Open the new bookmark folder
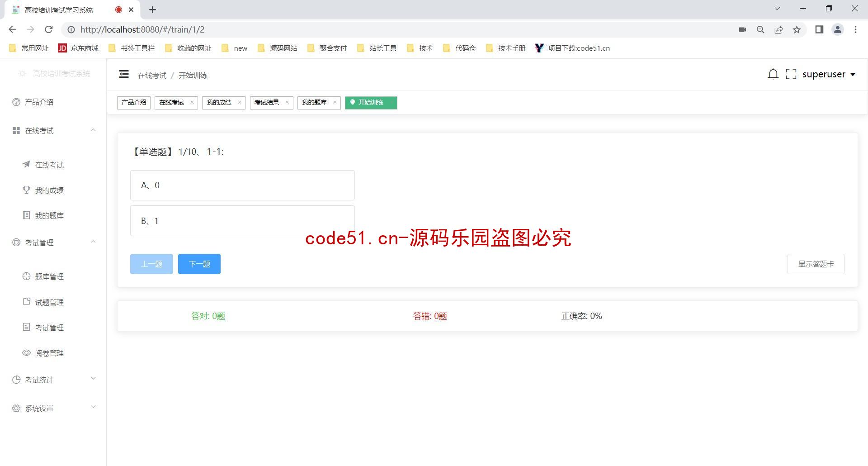The image size is (868, 466). [235, 48]
